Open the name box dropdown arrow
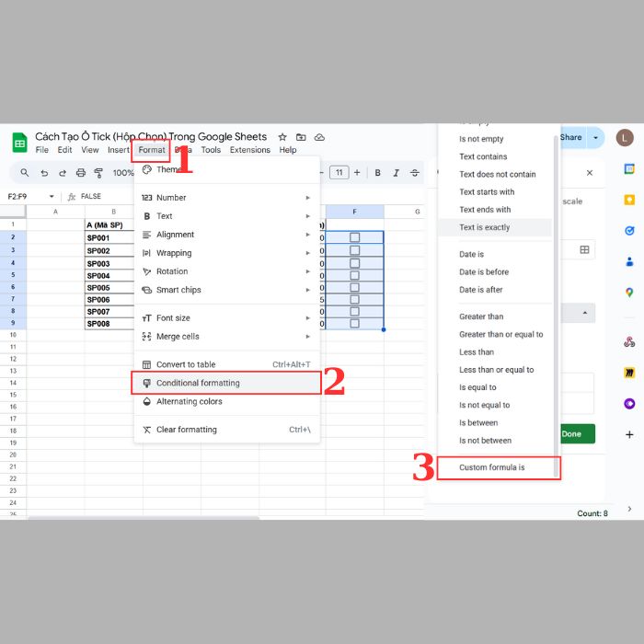Screen dimensions: 644x644 pyautogui.click(x=52, y=196)
